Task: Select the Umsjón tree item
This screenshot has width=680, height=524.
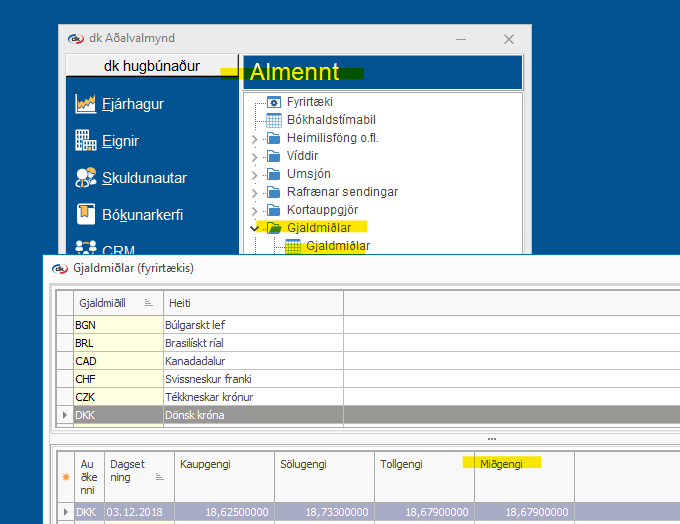Action: point(308,174)
